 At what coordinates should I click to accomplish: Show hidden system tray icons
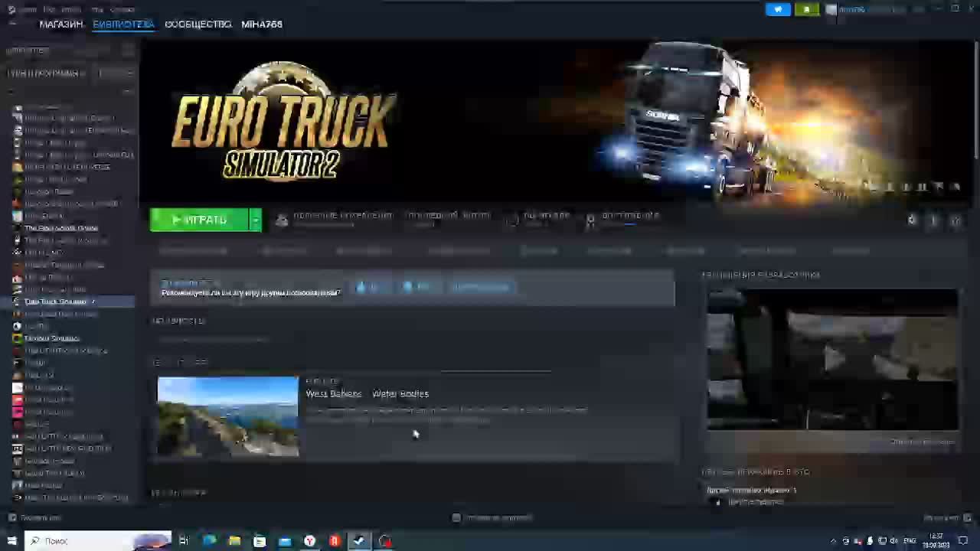[833, 541]
